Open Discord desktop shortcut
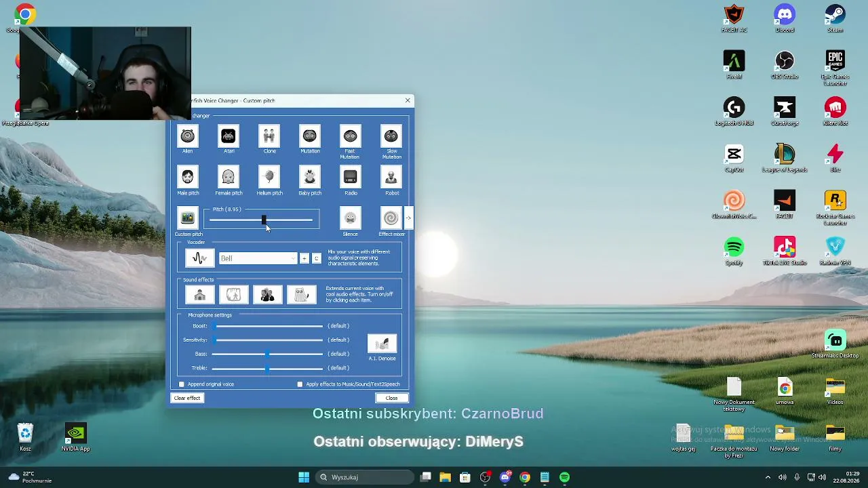Viewport: 868px width, 488px height. pyautogui.click(x=785, y=18)
